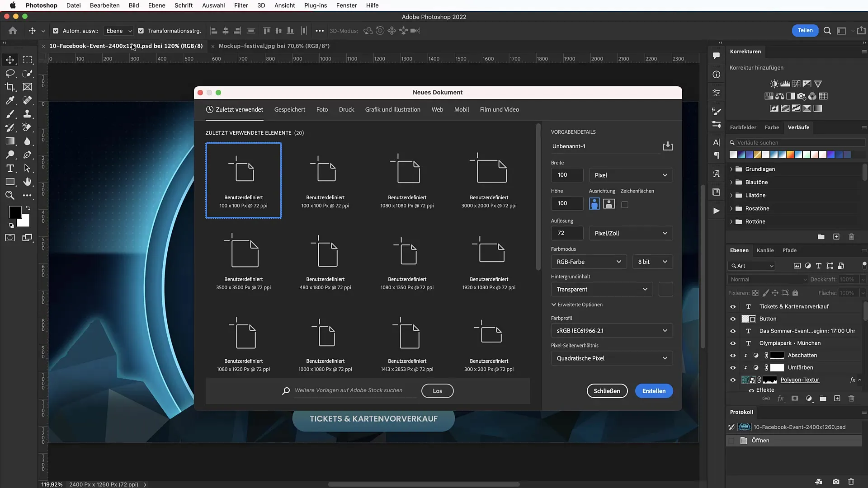Switch to the Foto tab

[321, 109]
